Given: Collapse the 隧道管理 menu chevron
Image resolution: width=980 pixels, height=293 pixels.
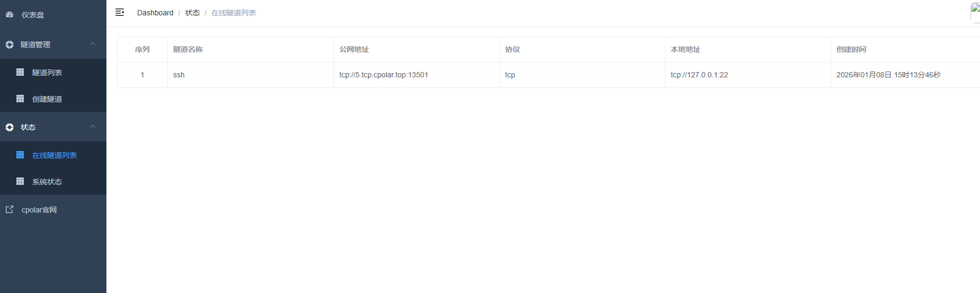Looking at the screenshot, I should click(x=93, y=44).
